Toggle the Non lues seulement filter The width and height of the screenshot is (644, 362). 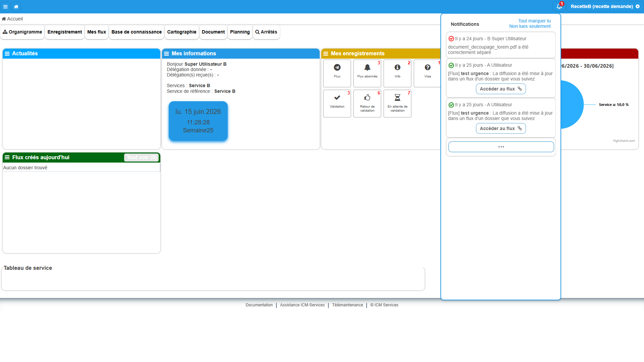pyautogui.click(x=530, y=26)
